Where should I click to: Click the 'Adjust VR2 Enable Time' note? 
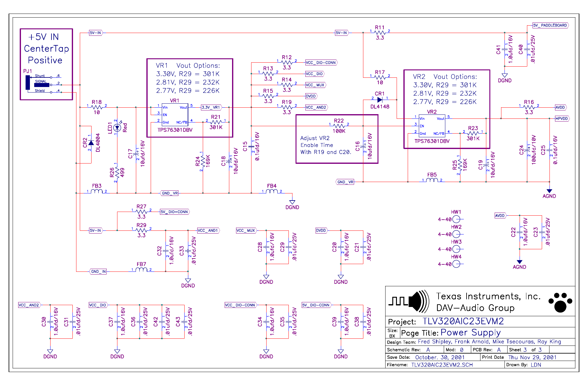tap(325, 145)
